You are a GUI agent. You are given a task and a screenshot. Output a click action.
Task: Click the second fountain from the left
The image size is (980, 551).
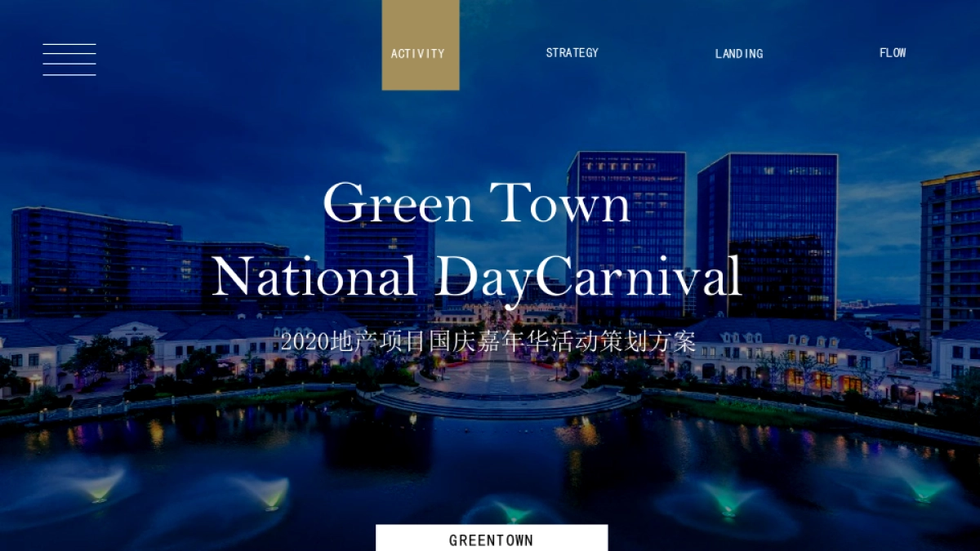[271, 493]
